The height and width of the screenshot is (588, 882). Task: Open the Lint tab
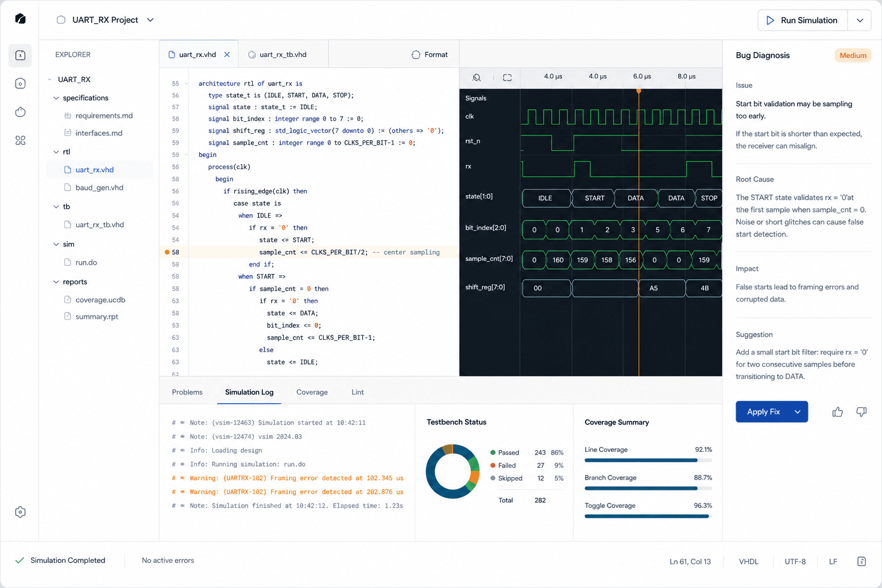(357, 392)
